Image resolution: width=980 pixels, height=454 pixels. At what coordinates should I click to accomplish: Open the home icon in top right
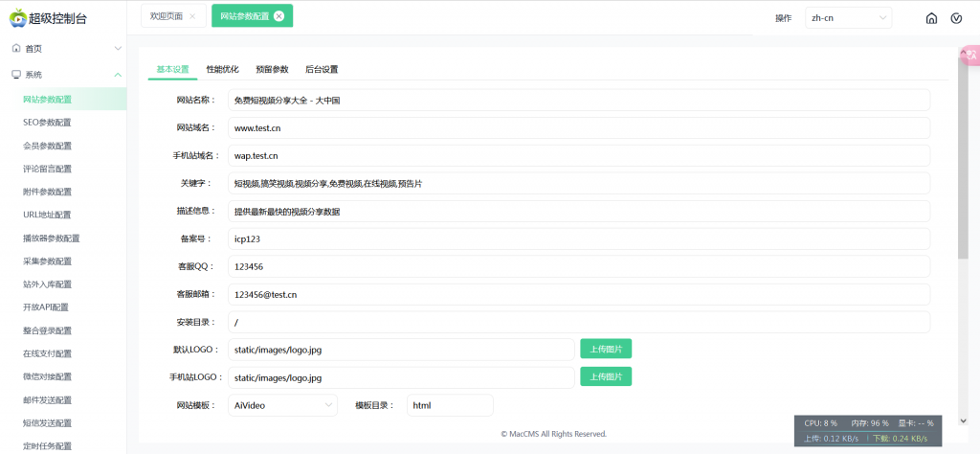click(x=931, y=18)
